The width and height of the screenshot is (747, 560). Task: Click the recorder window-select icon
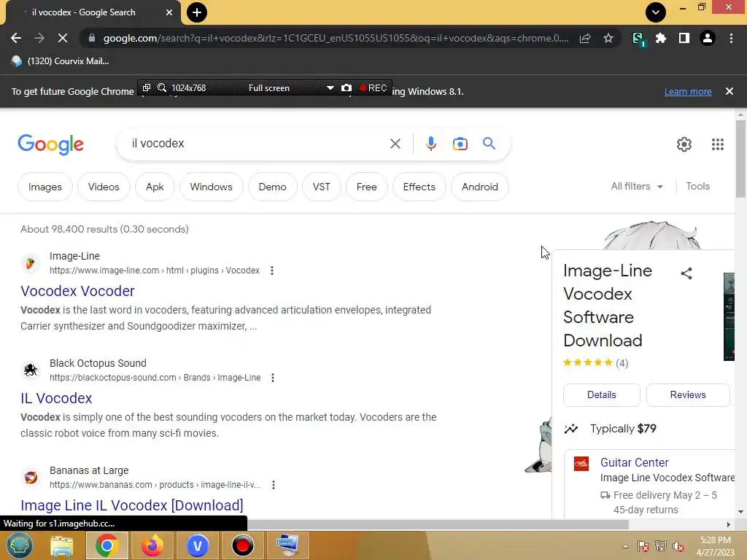(147, 87)
